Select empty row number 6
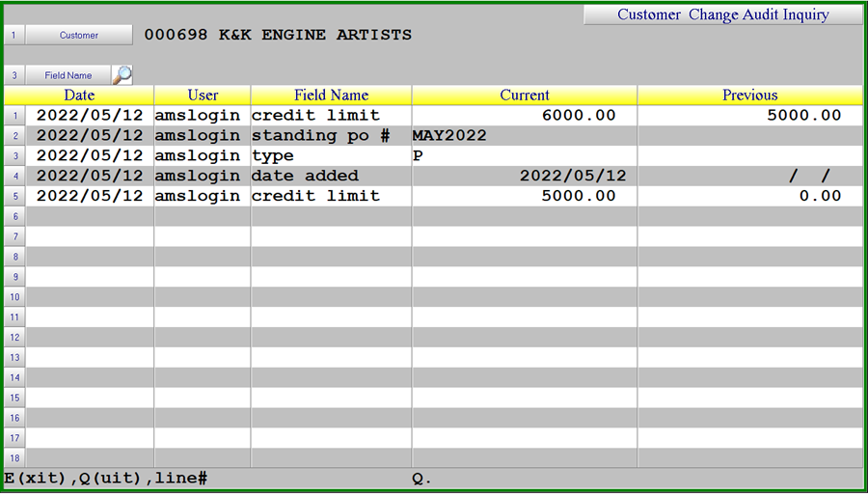Image resolution: width=868 pixels, height=495 pixels. [x=14, y=216]
